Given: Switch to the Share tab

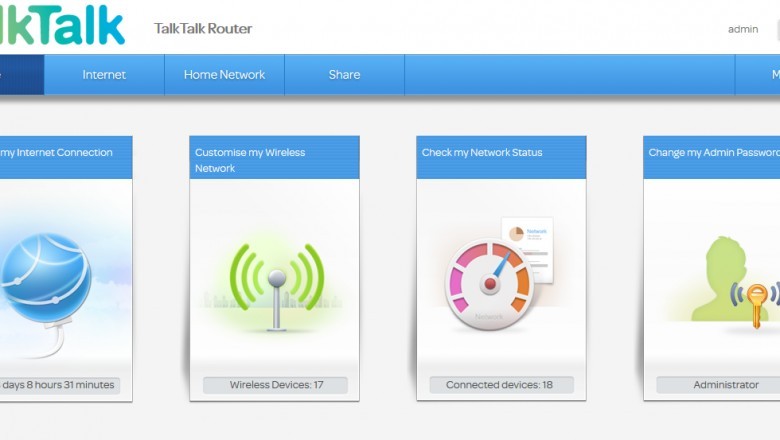Looking at the screenshot, I should 344,75.
